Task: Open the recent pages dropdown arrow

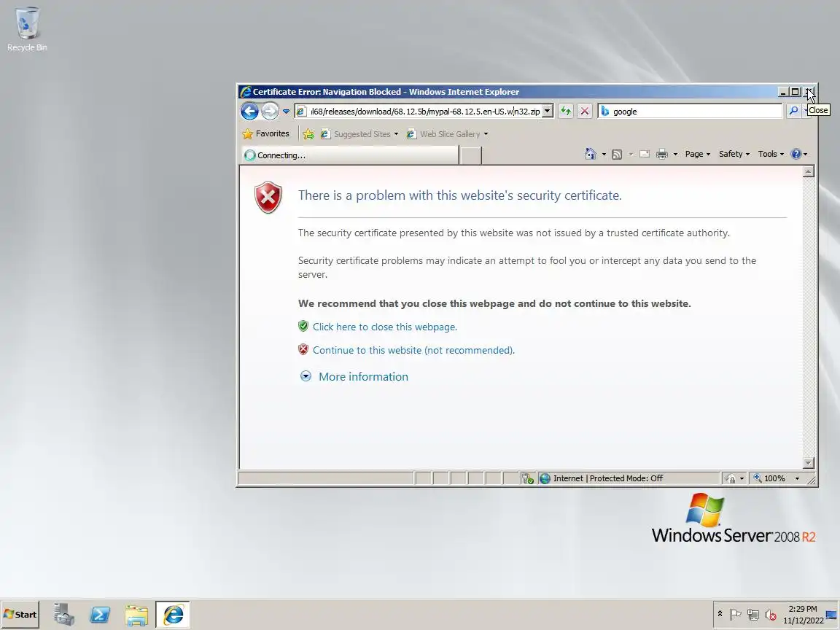Action: click(286, 112)
